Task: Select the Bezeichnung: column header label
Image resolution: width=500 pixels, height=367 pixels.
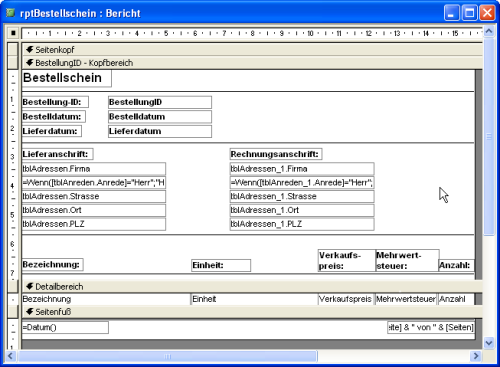Action: point(53,264)
